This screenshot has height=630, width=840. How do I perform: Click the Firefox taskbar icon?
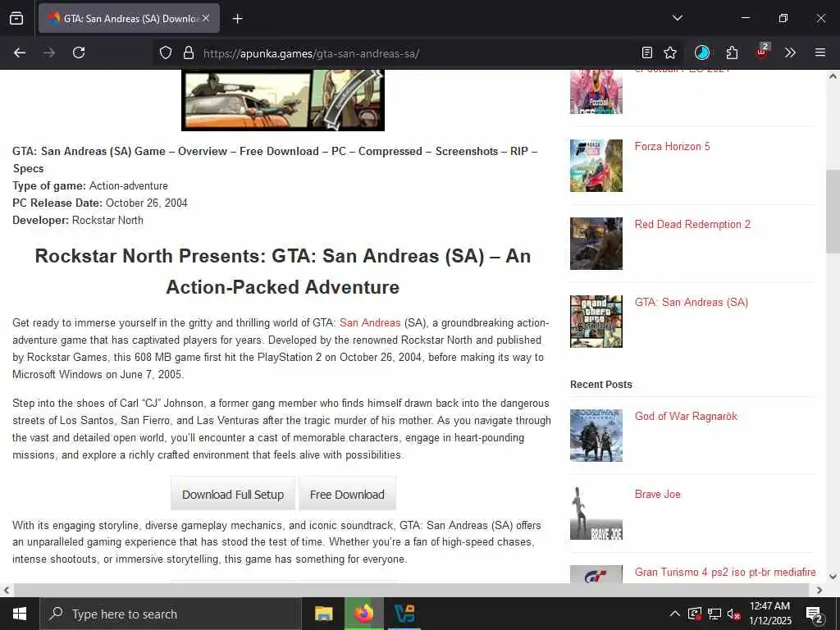coord(363,614)
